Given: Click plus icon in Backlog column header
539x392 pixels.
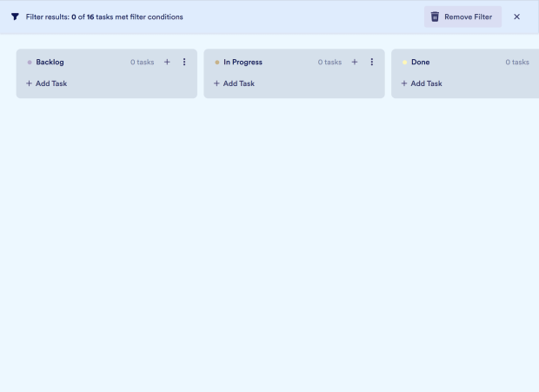Looking at the screenshot, I should coord(167,62).
